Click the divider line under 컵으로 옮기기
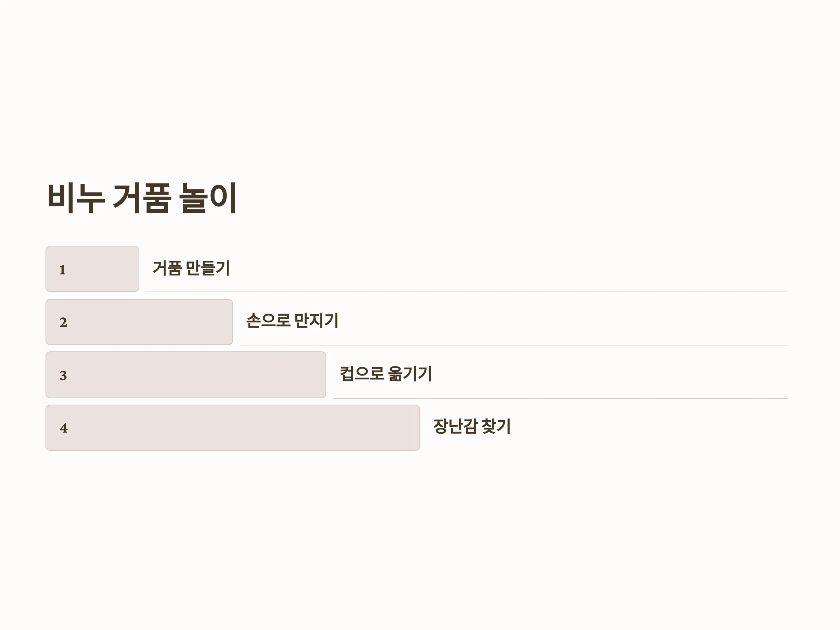840x630 pixels. (560, 398)
